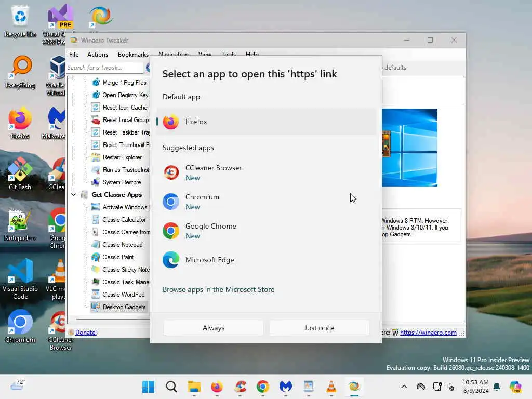Show hidden system tray icons

[x=404, y=387]
